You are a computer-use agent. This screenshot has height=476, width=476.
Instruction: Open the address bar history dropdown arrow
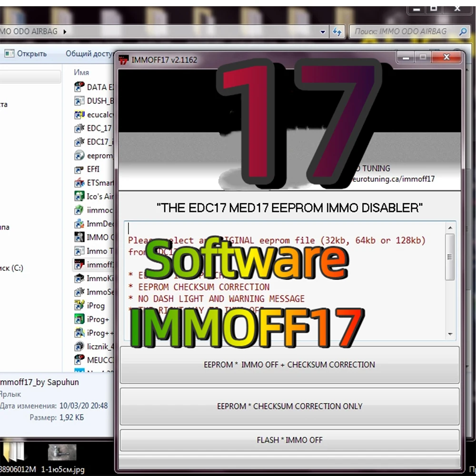[323, 31]
